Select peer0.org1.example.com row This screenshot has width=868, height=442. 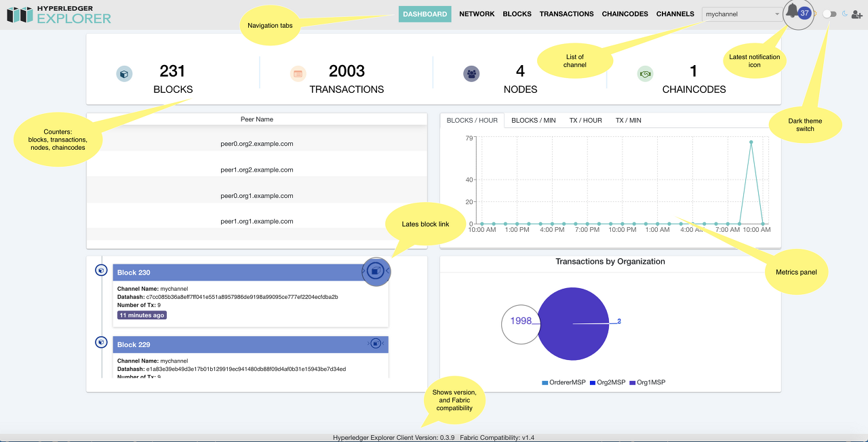tap(257, 195)
